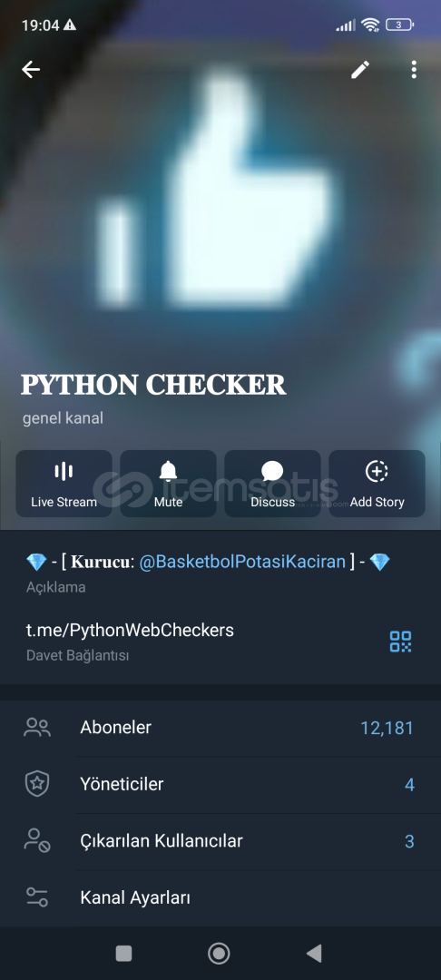Mute the channel notifications
Image resolution: width=441 pixels, height=980 pixels.
pyautogui.click(x=168, y=484)
